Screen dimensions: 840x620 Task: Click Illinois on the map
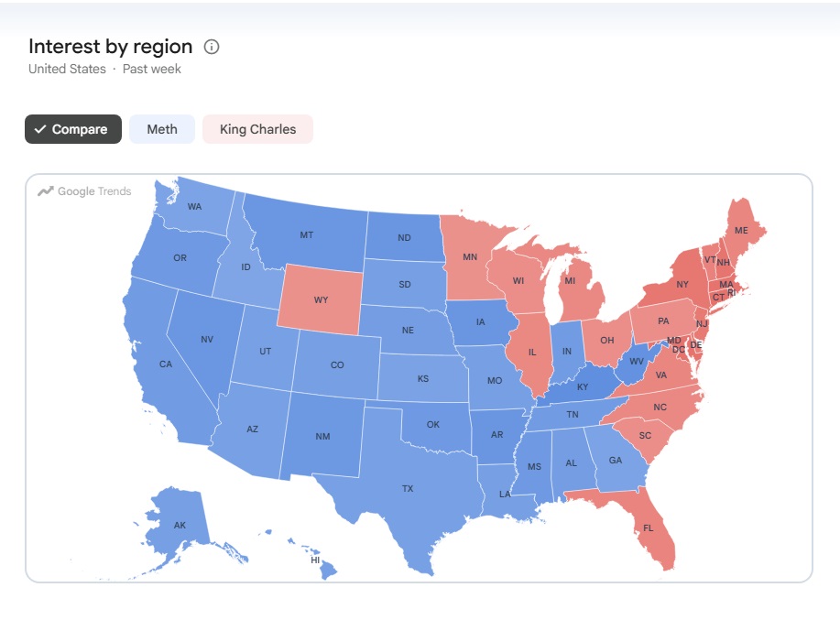click(531, 352)
